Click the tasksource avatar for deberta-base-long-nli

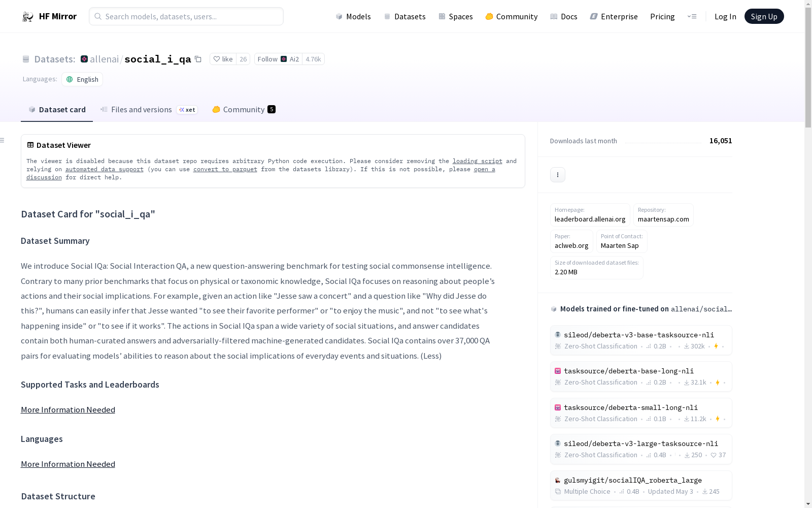558,371
